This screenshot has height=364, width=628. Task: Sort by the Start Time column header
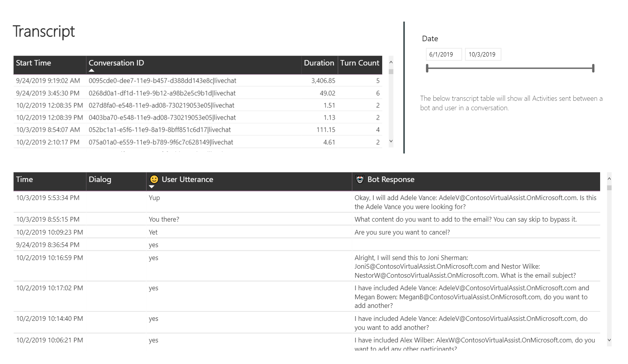coord(50,65)
